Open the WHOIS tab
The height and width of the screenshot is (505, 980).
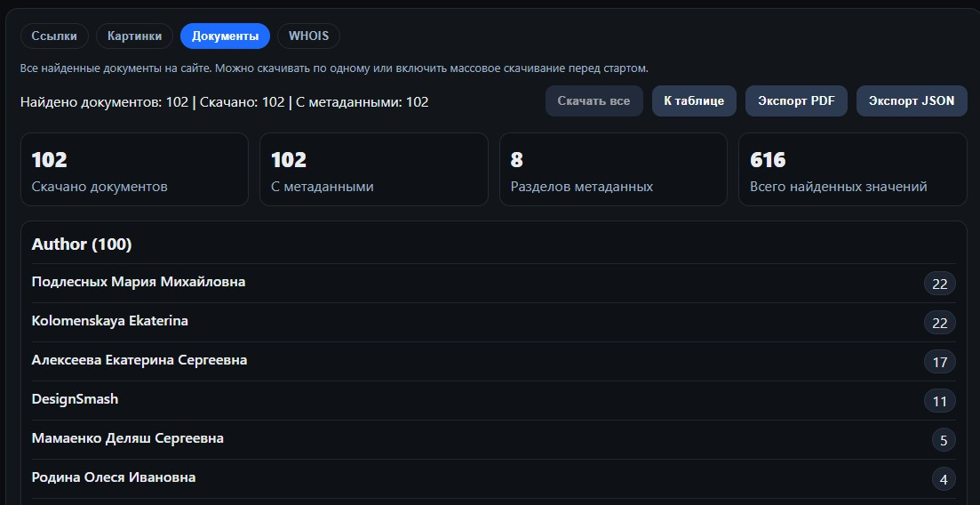click(x=309, y=36)
